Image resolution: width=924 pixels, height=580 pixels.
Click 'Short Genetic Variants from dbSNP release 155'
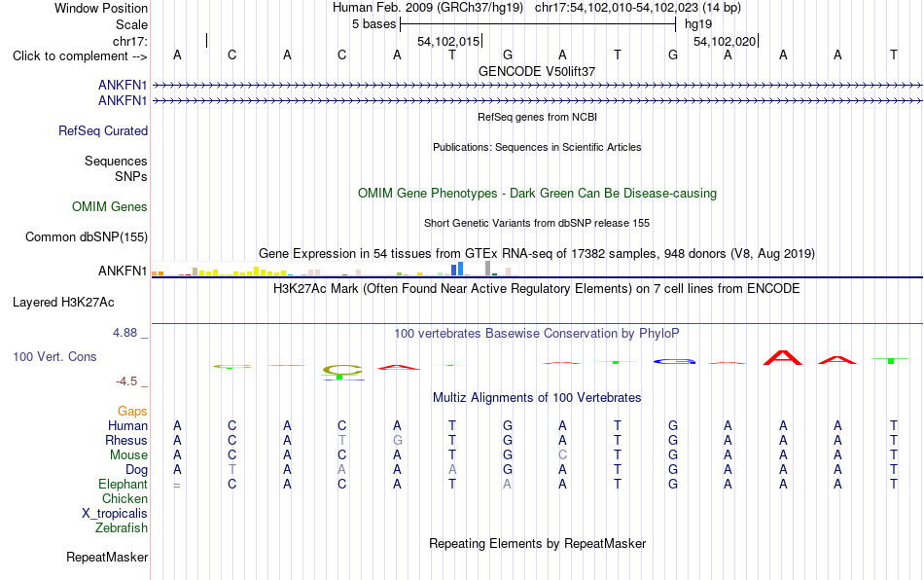[537, 224]
